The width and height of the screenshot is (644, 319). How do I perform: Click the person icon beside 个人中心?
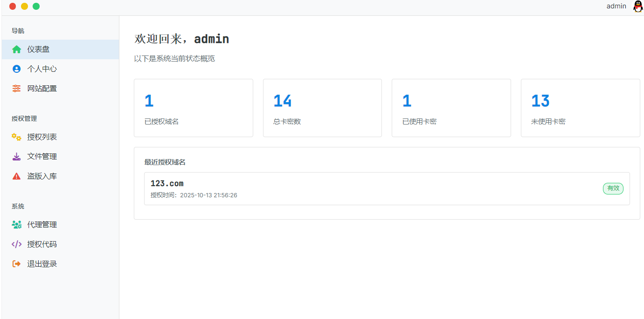(17, 69)
